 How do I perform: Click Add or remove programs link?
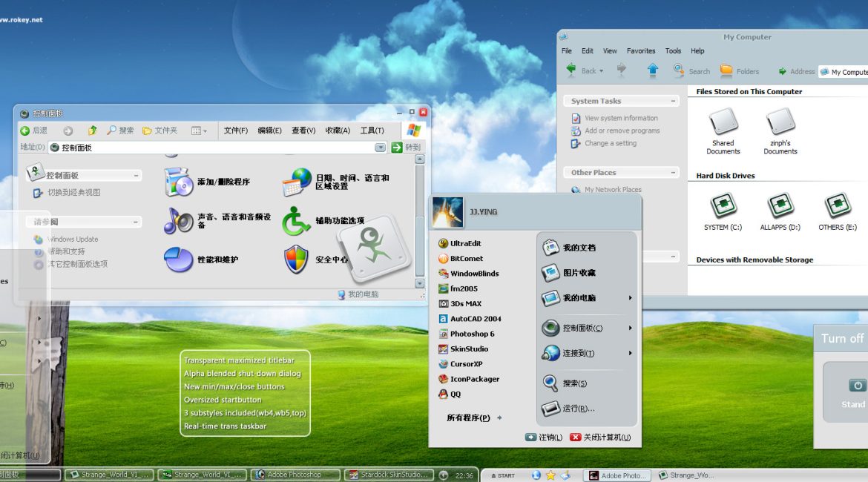click(x=616, y=131)
